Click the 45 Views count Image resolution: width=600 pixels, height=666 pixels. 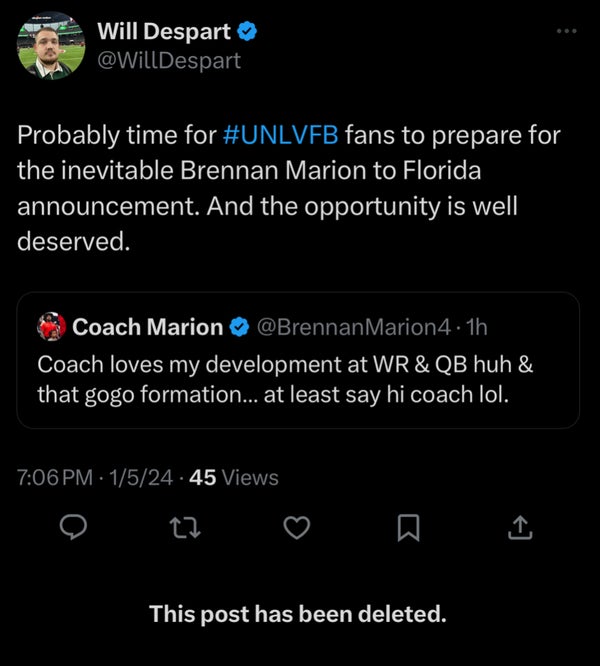[x=233, y=478]
